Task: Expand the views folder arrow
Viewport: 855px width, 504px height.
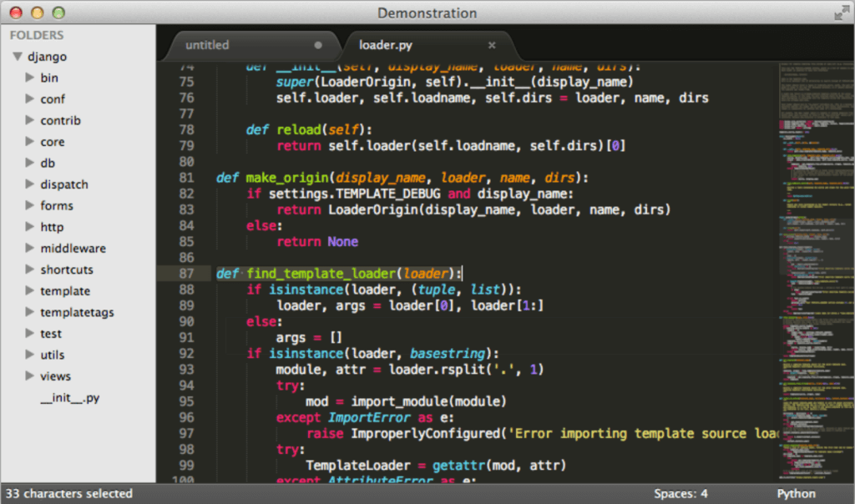Action: [x=30, y=375]
